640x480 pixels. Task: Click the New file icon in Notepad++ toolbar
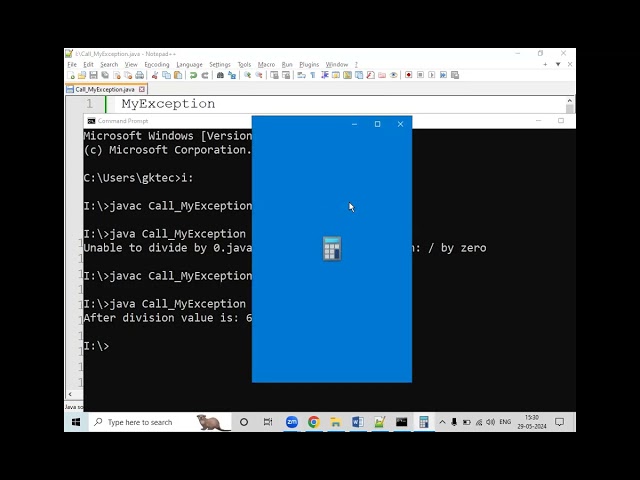click(x=71, y=75)
